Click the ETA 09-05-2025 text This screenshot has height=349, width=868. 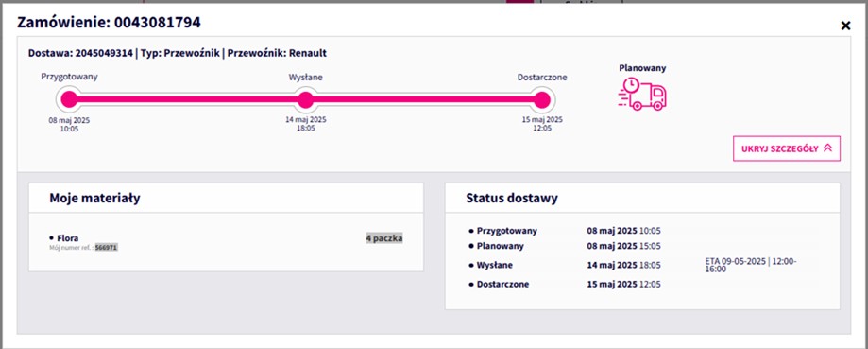[751, 265]
